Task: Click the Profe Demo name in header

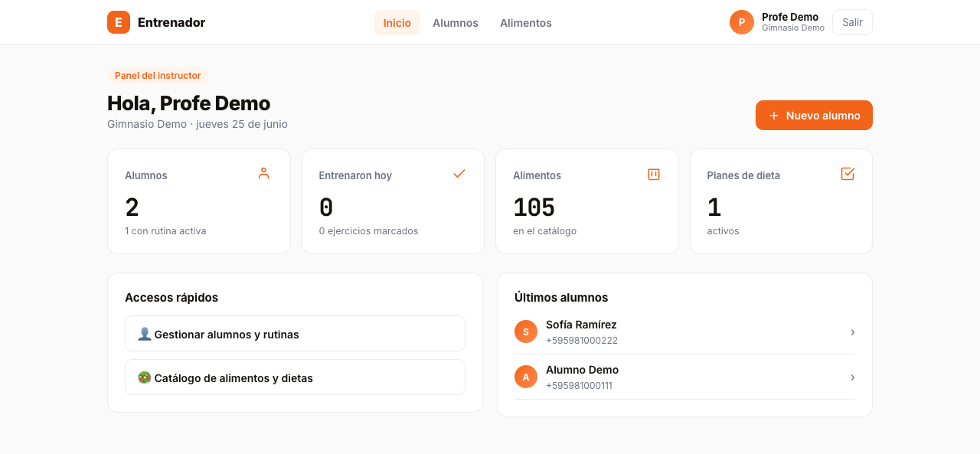Action: click(790, 17)
